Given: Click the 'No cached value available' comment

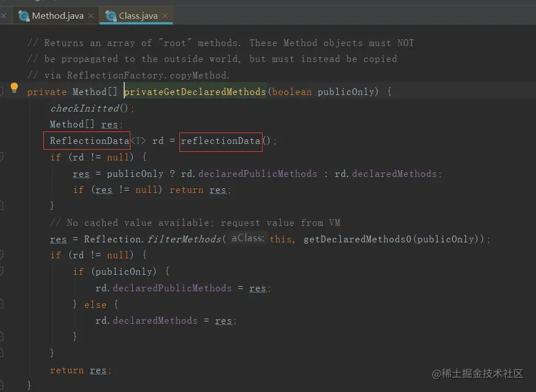Looking at the screenshot, I should point(195,222).
